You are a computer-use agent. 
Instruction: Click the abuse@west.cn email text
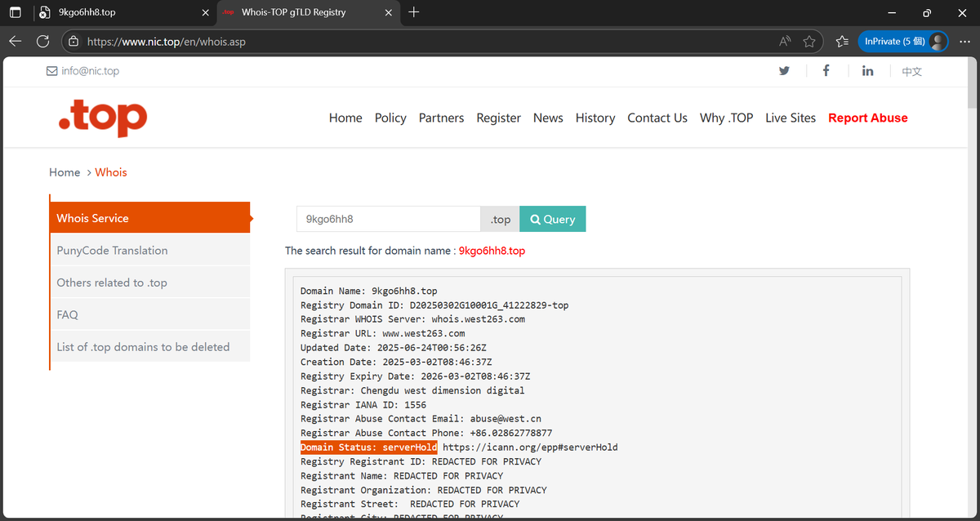[x=506, y=419]
